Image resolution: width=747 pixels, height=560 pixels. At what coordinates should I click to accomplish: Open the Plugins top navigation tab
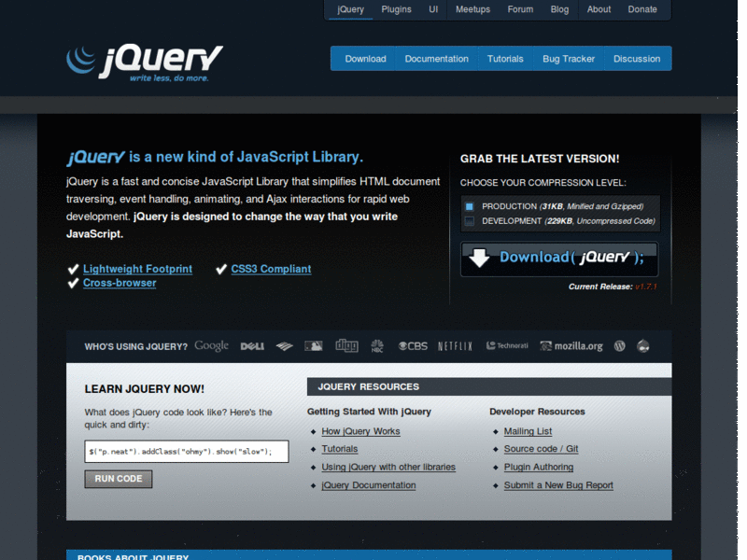396,9
